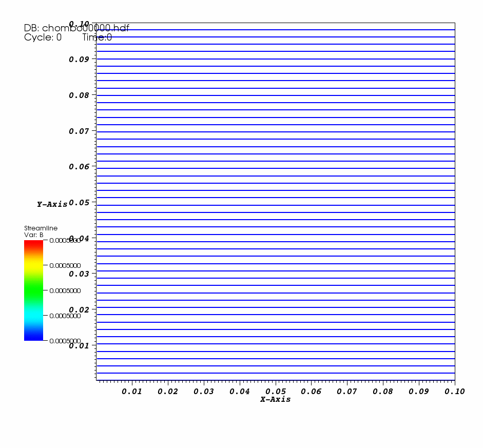
Task: Click the 0.07 tick label on X-axis
Action: coord(347,392)
